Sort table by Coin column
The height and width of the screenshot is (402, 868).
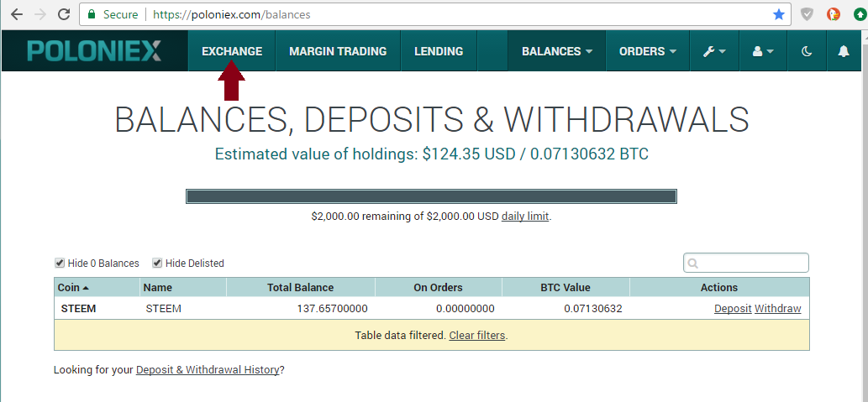[x=97, y=288]
